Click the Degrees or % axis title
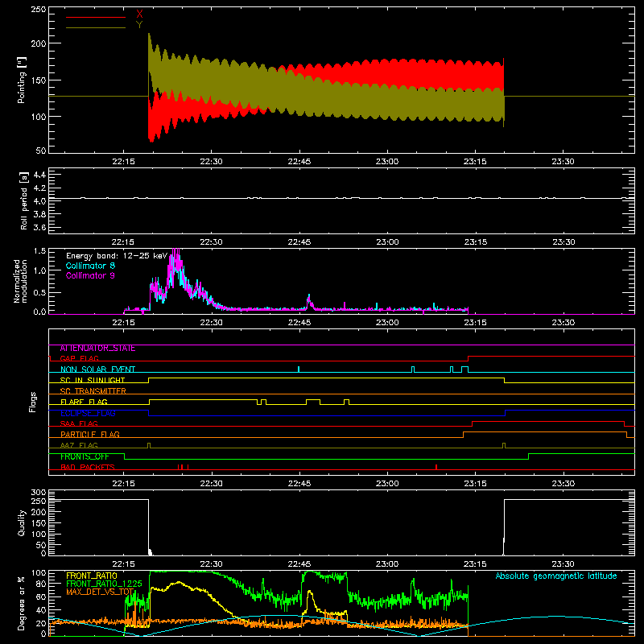The image size is (644, 644). [21, 604]
